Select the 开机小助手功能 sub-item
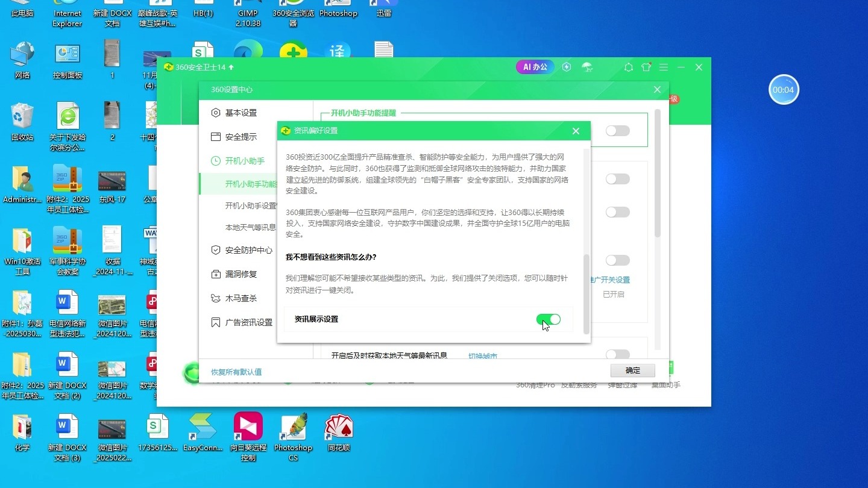 click(251, 184)
